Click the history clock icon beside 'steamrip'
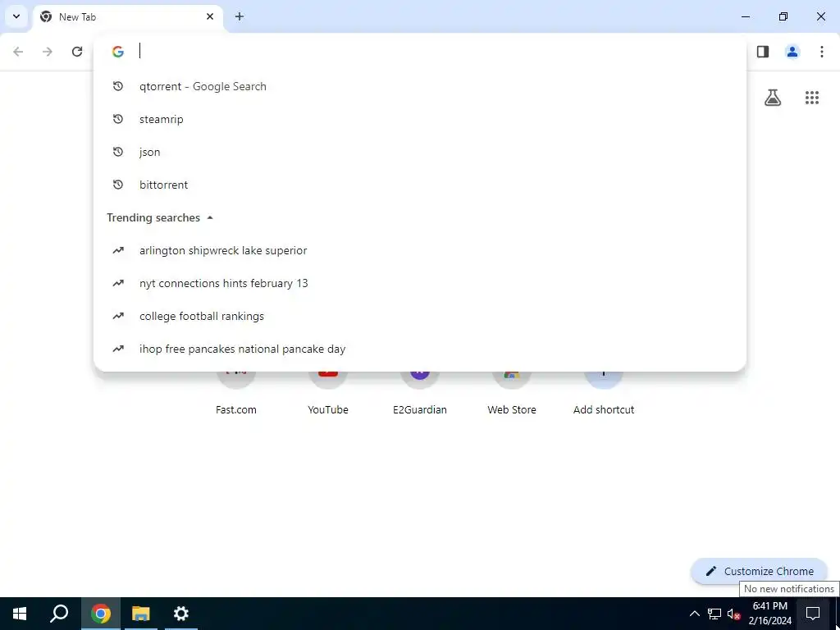The image size is (840, 630). pyautogui.click(x=118, y=119)
